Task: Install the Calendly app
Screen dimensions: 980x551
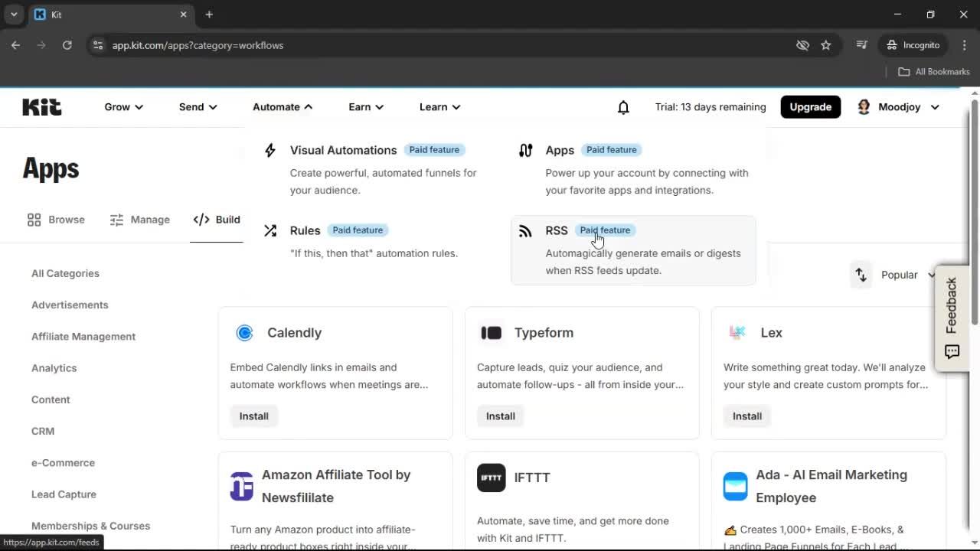Action: pyautogui.click(x=253, y=416)
